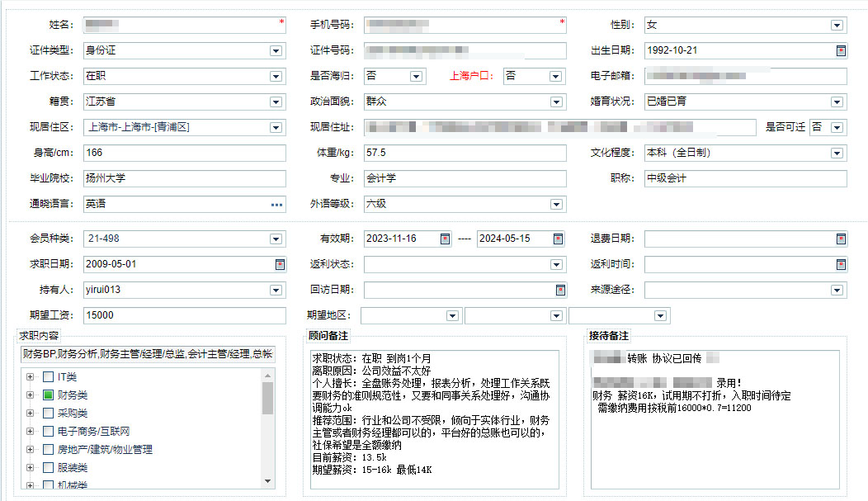Open the 退费日期 calendar picker
Image resolution: width=868 pixels, height=501 pixels.
[840, 239]
